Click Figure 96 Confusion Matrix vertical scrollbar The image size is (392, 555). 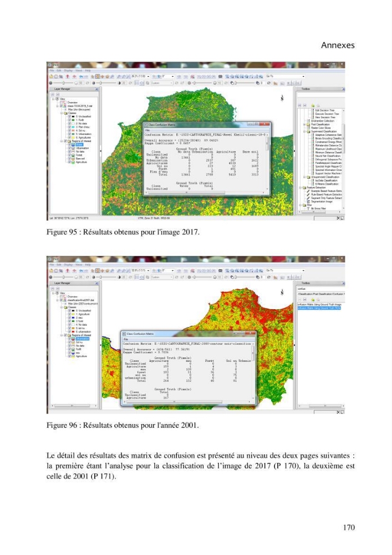pyautogui.click(x=253, y=370)
